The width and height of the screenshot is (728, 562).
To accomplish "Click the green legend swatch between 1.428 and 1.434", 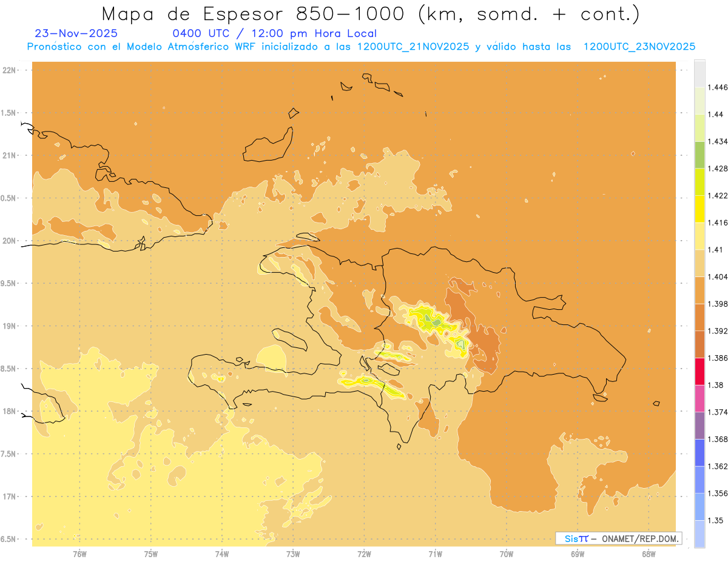I will (699, 155).
